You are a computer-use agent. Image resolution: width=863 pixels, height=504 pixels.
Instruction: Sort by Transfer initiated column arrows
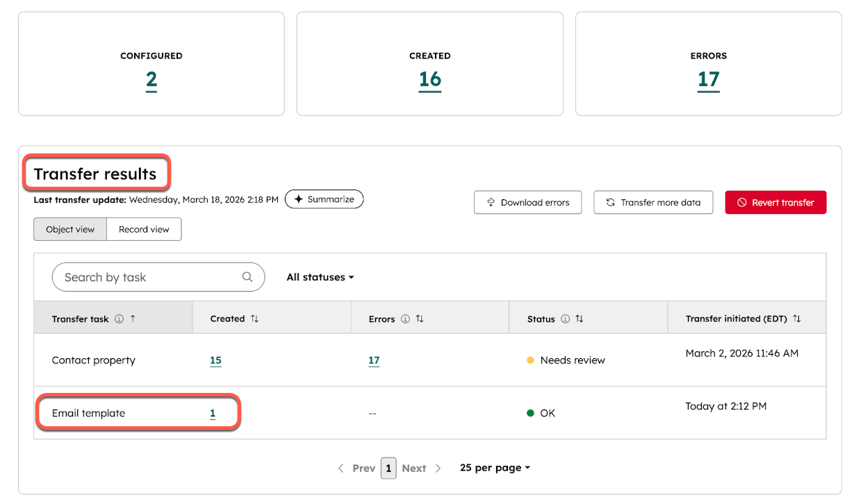797,319
